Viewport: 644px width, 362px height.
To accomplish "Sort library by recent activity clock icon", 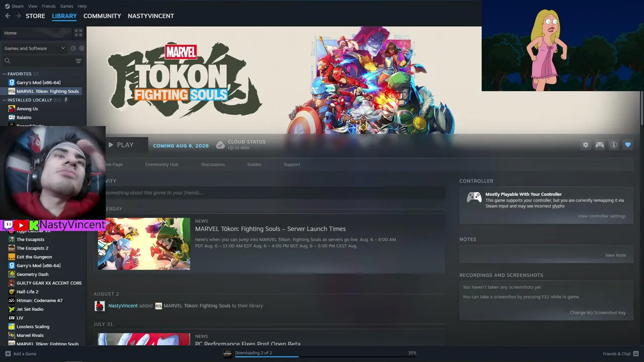I will [73, 48].
